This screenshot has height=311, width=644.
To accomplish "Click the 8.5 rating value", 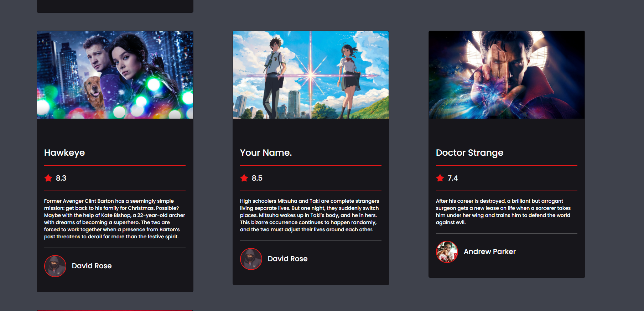I will tap(257, 178).
